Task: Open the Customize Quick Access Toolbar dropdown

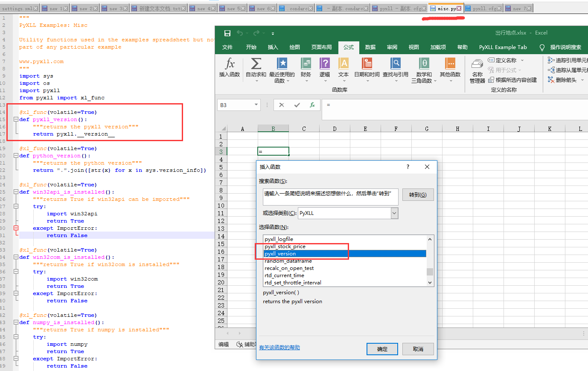Action: [x=273, y=33]
